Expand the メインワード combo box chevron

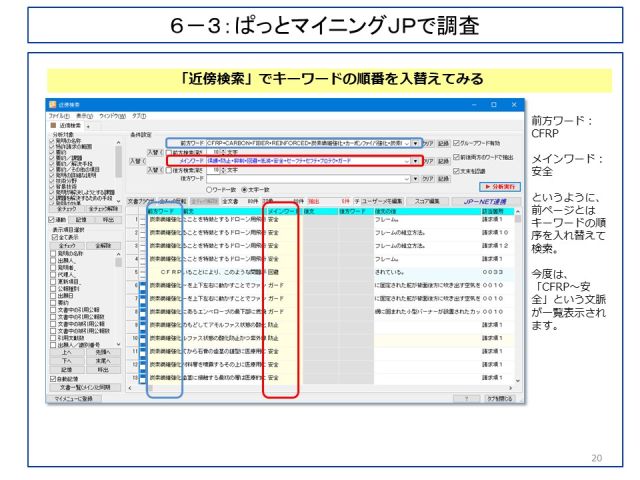click(407, 161)
